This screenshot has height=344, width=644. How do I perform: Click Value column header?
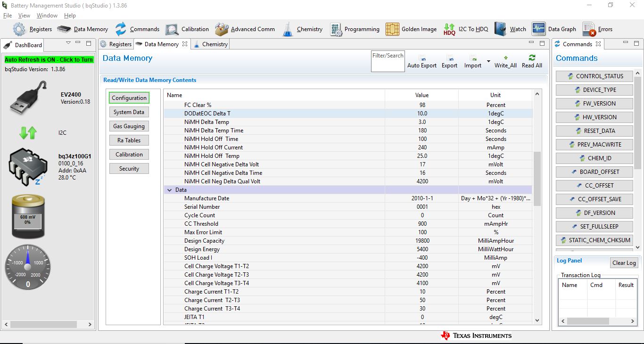[422, 95]
